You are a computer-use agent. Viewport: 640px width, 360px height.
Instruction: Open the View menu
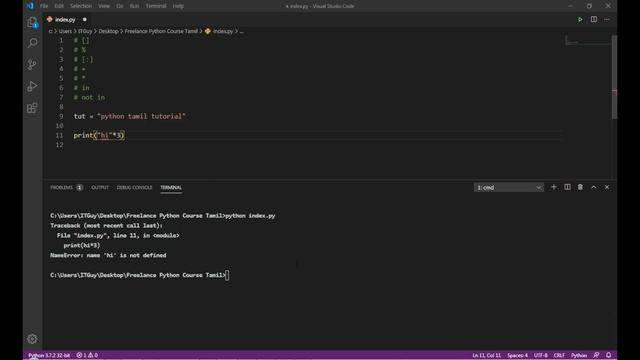coord(104,6)
